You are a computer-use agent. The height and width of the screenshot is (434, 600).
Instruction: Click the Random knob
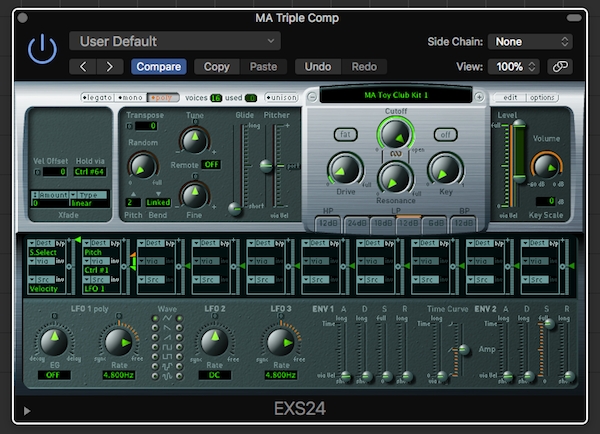pos(143,166)
